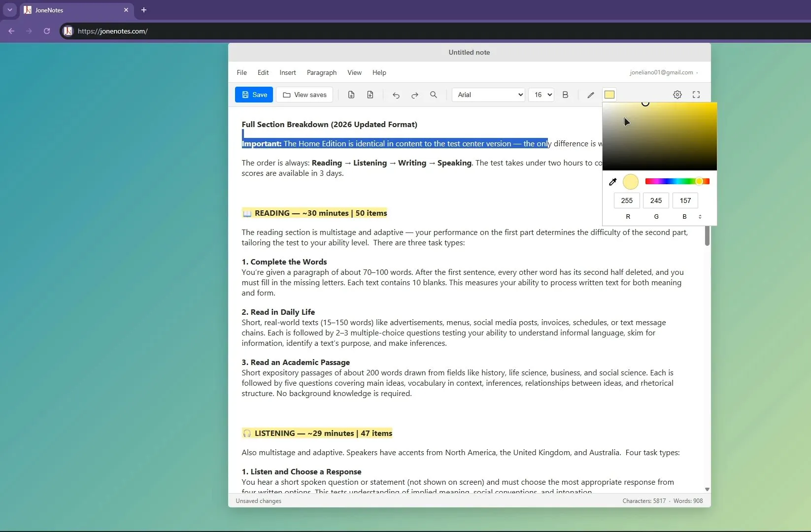Click the 'Full Section Breakdown' heading
Viewport: 811px width, 532px height.
330,124
